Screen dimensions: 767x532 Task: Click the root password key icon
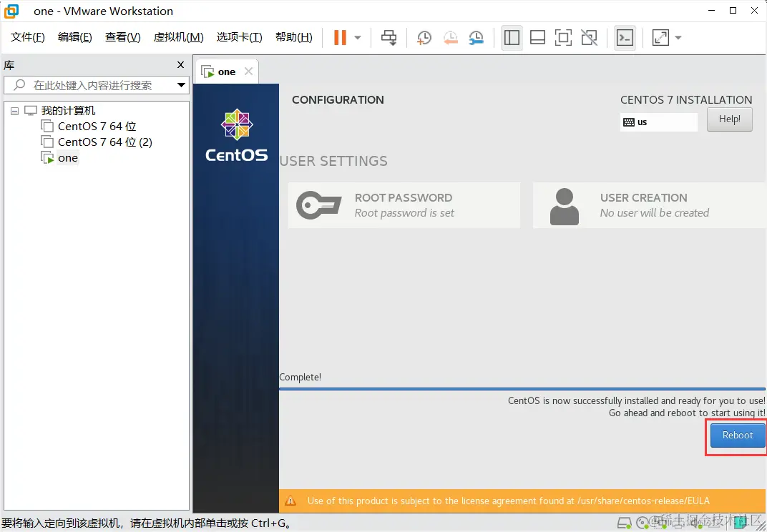point(318,205)
